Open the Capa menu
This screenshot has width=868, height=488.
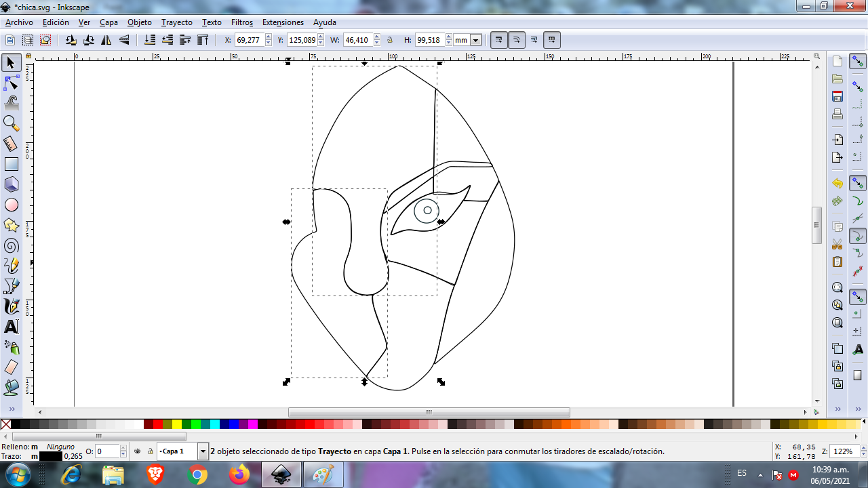[x=108, y=22]
